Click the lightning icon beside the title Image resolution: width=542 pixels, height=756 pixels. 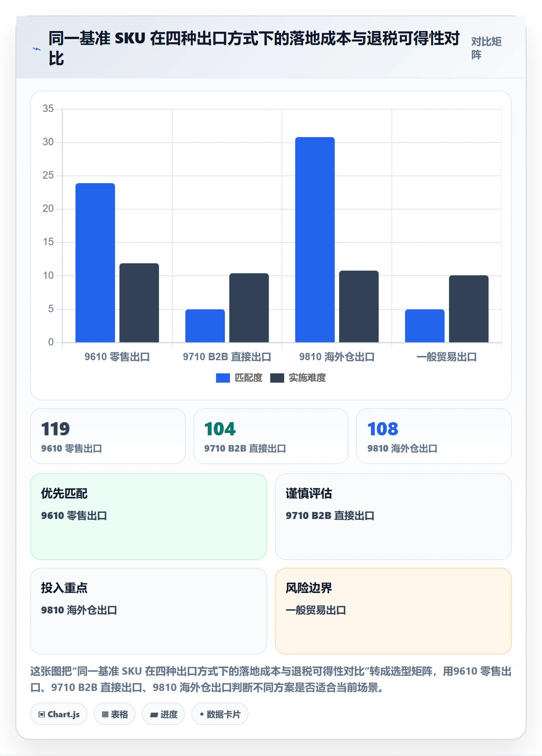point(36,49)
